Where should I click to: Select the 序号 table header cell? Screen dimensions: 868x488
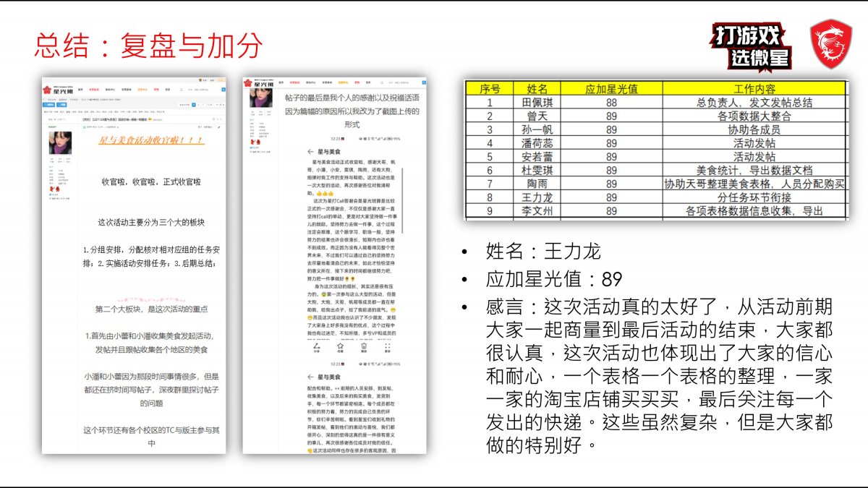coord(489,88)
